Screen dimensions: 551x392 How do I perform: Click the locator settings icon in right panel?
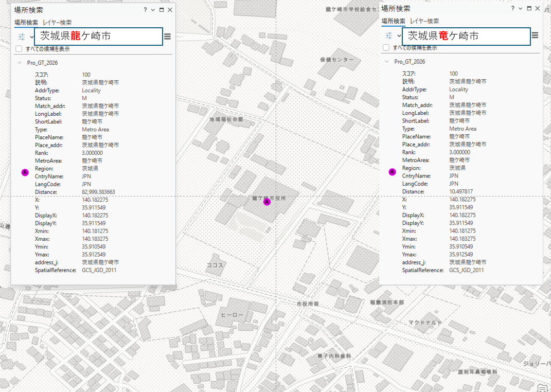[389, 35]
